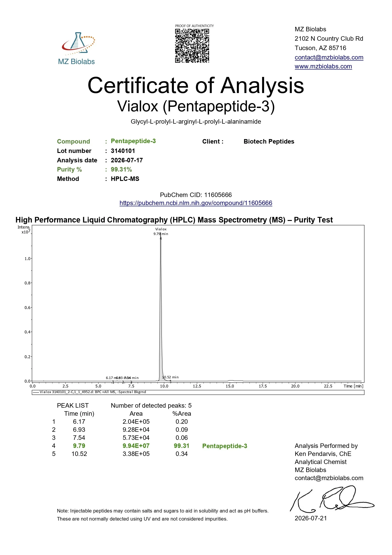Click the contact@mzbiolabs.com text under Analytical Chemist
392x555 pixels.
pos(329,478)
